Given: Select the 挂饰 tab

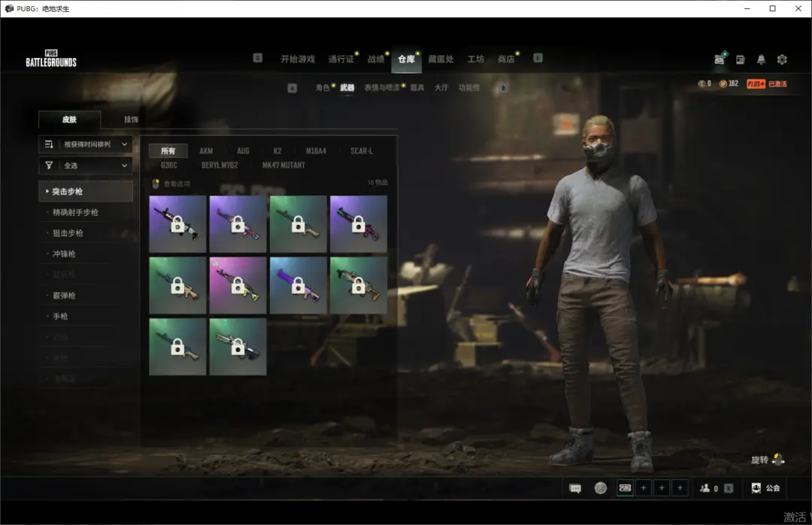Looking at the screenshot, I should (x=131, y=119).
